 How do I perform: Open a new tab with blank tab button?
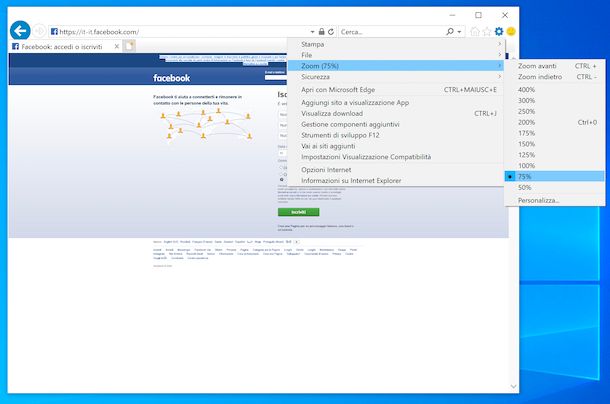point(129,46)
